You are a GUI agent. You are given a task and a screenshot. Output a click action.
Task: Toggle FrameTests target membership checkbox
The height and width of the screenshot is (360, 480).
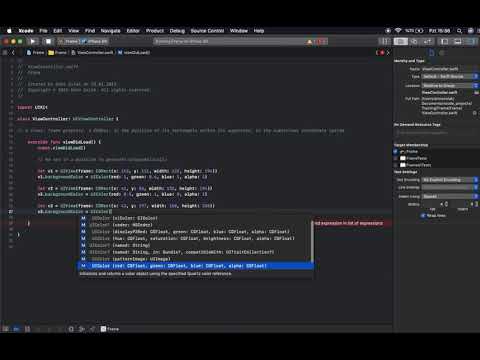point(396,158)
